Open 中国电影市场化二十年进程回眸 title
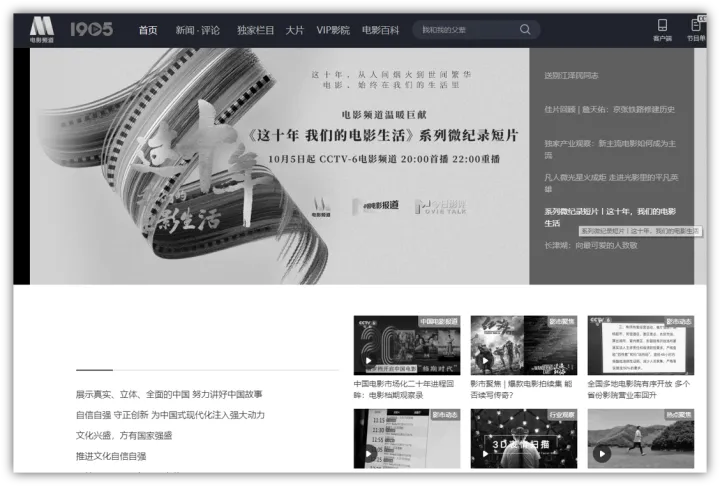 (404, 389)
